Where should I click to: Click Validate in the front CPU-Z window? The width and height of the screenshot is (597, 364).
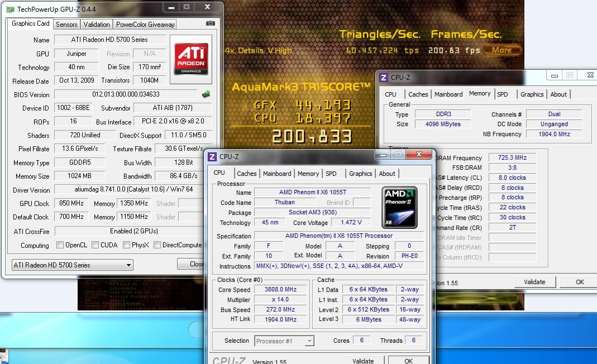363,361
